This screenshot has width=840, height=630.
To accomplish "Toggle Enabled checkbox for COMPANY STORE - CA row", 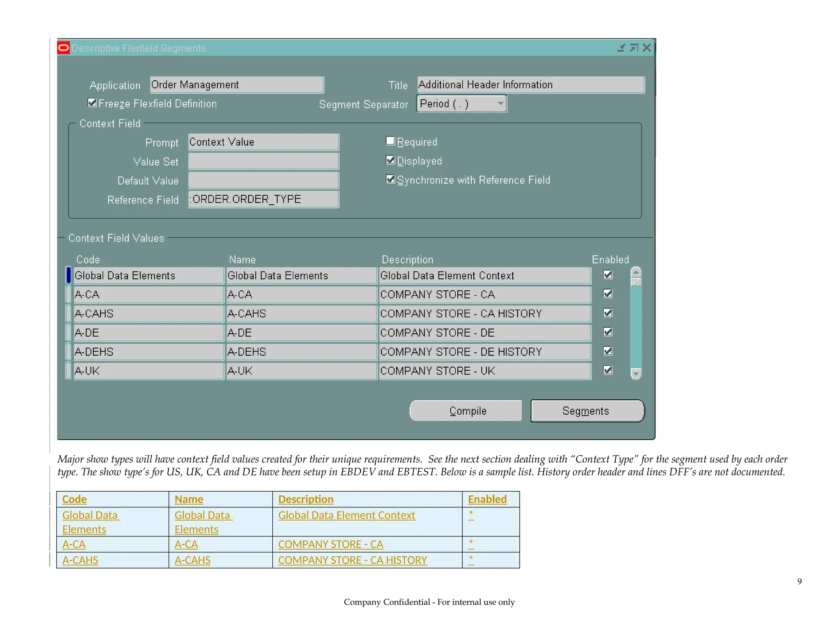I will pos(608,294).
